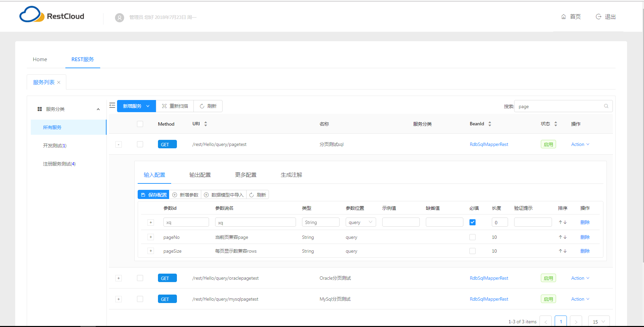Delete the pageSize parameter row
The width and height of the screenshot is (644, 327).
tap(585, 251)
